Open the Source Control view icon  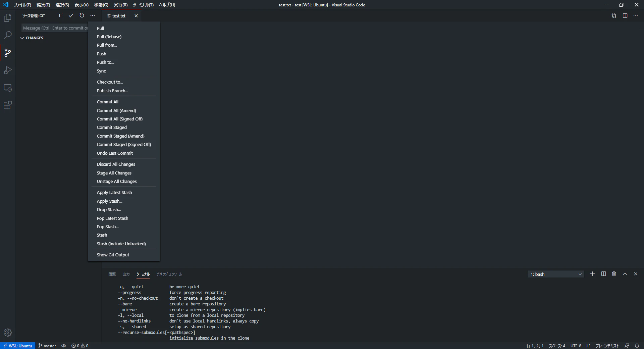(7, 53)
